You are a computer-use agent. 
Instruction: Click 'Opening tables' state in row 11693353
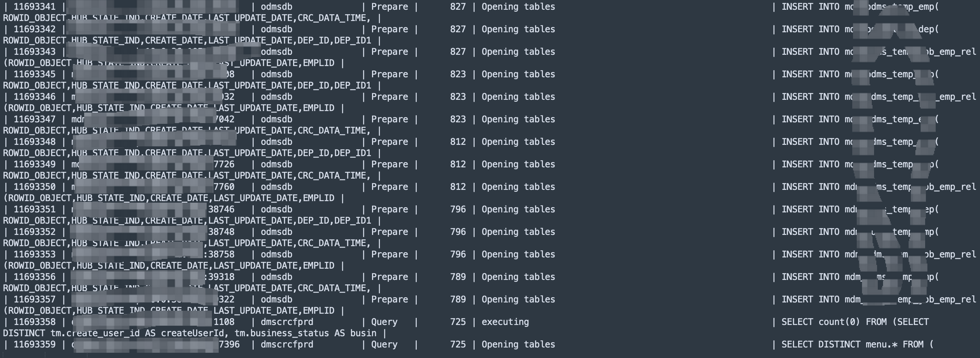coord(518,255)
